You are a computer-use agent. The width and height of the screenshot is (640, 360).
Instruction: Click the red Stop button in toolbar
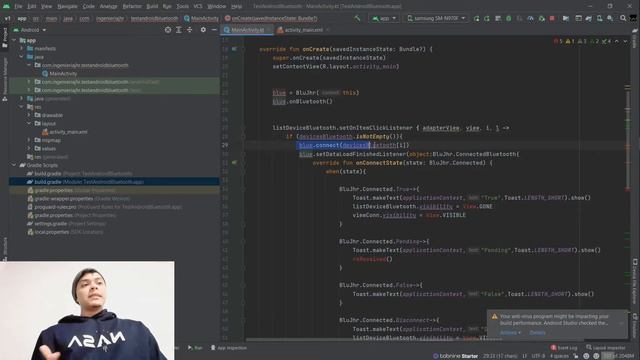click(x=552, y=18)
